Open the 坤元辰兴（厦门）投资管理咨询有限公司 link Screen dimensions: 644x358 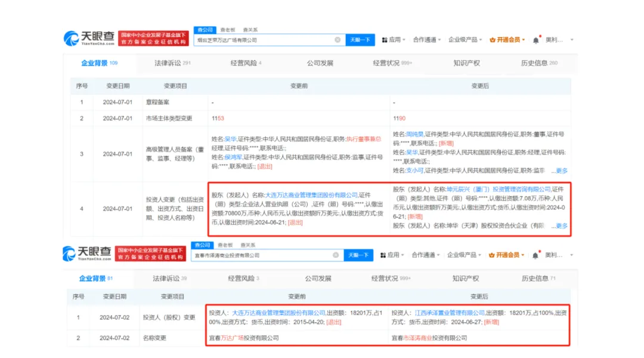click(x=499, y=189)
